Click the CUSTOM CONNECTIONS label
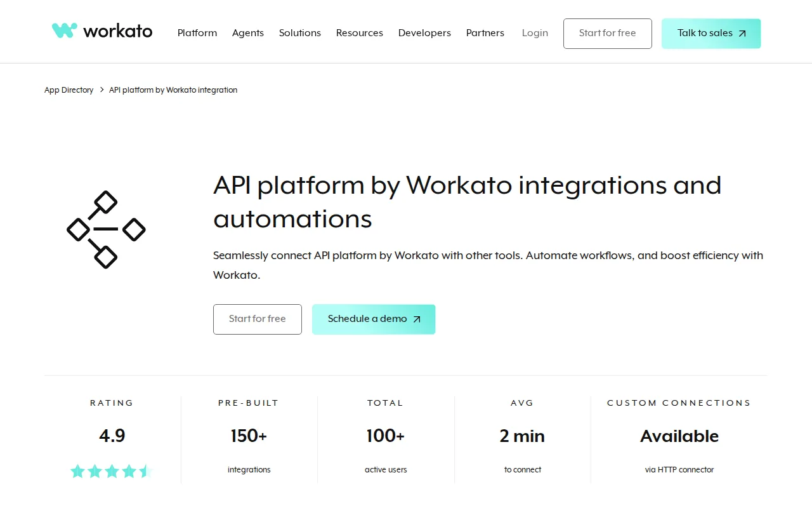 (x=679, y=403)
